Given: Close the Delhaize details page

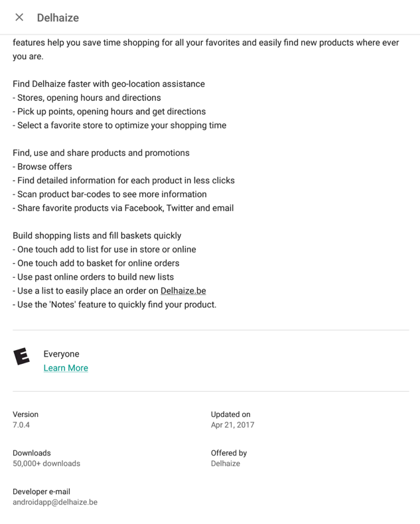Looking at the screenshot, I should click(19, 17).
